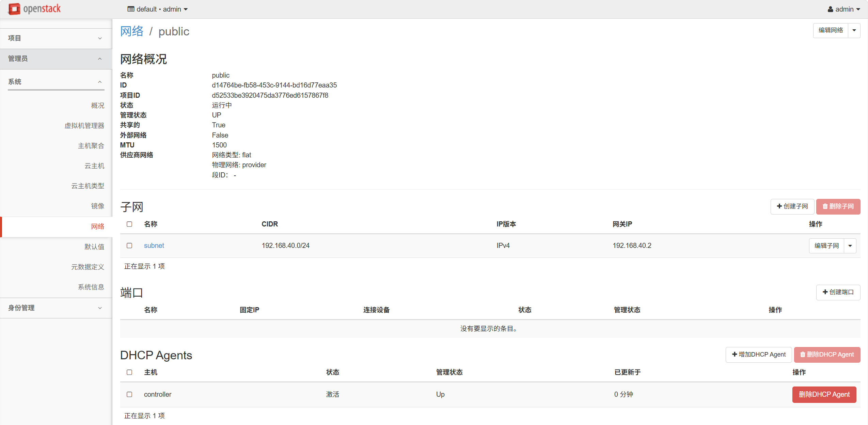This screenshot has height=425, width=868.
Task: Click the 增加DHCP Agent button
Action: click(x=759, y=355)
